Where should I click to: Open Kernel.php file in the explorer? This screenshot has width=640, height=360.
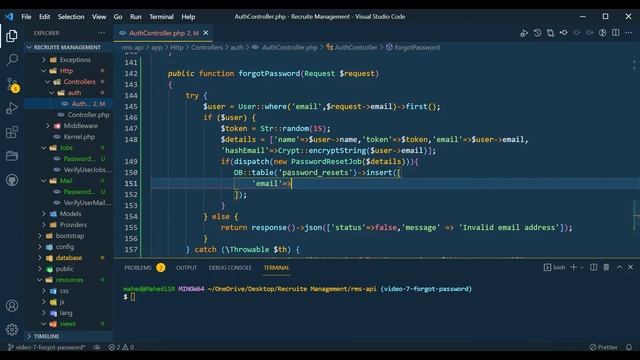(79, 137)
